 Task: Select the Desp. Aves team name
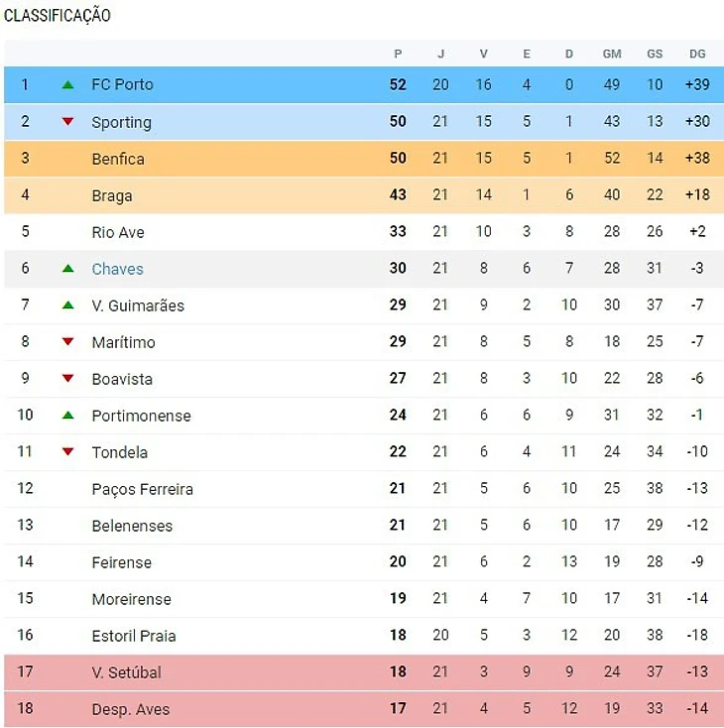click(130, 709)
